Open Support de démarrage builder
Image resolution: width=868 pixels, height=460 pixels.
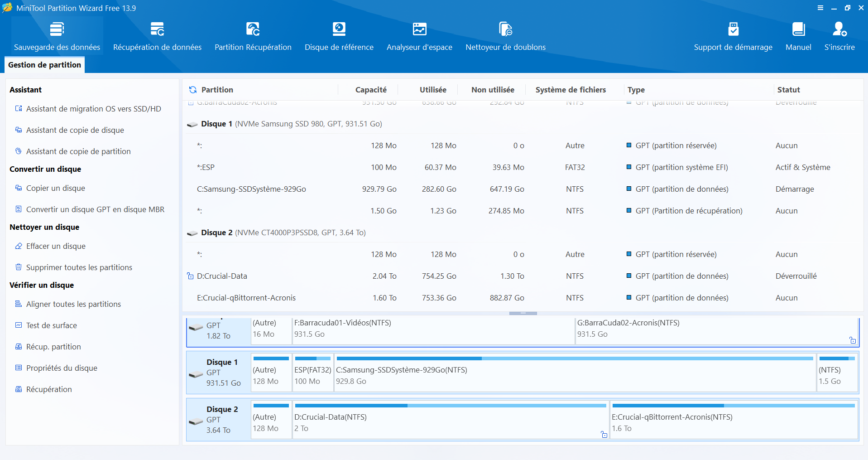tap(733, 36)
